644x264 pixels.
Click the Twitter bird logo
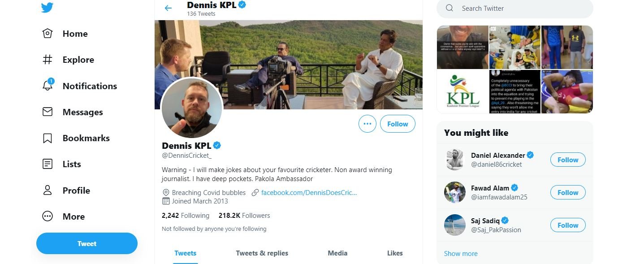coord(48,8)
